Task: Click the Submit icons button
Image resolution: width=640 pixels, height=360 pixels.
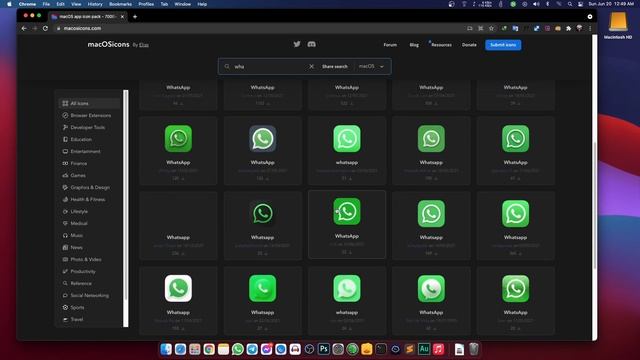Action: point(503,45)
